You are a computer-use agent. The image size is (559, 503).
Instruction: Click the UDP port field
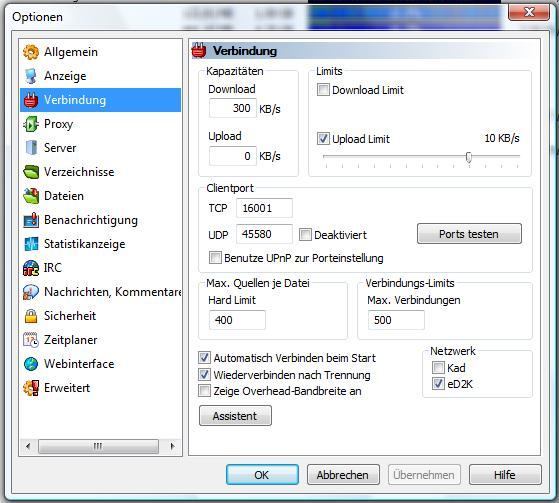264,234
